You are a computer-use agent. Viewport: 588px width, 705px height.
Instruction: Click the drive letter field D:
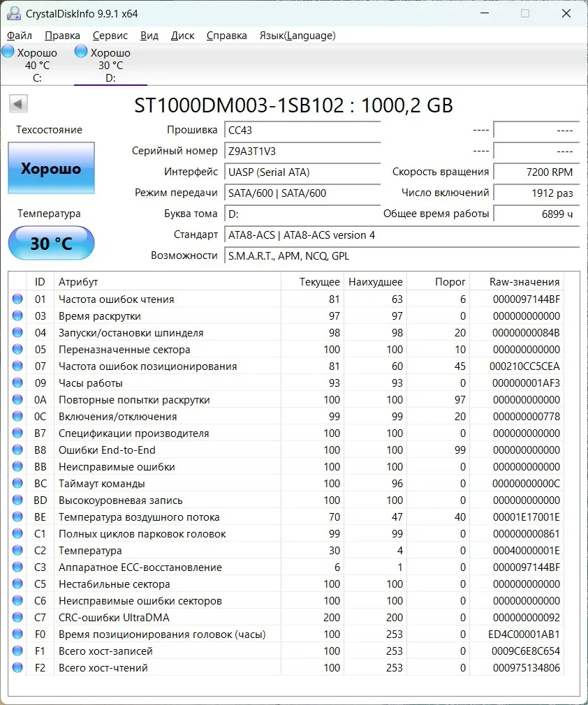tap(302, 214)
